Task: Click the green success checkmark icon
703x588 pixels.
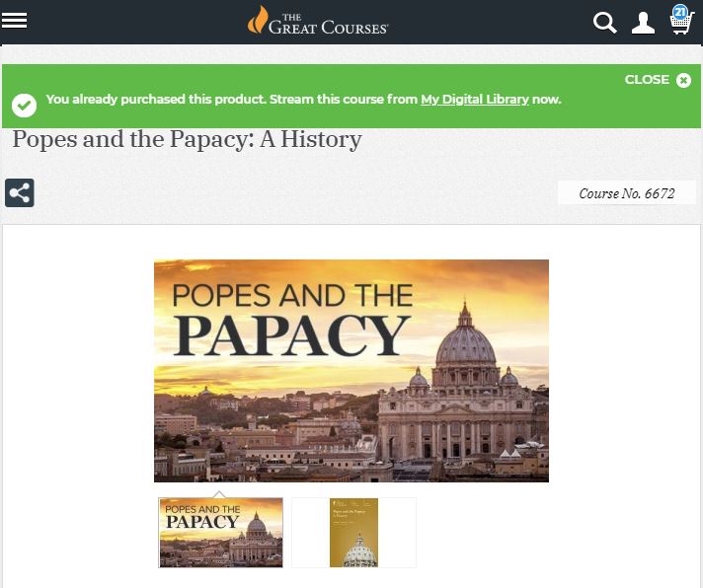Action: pos(25,106)
